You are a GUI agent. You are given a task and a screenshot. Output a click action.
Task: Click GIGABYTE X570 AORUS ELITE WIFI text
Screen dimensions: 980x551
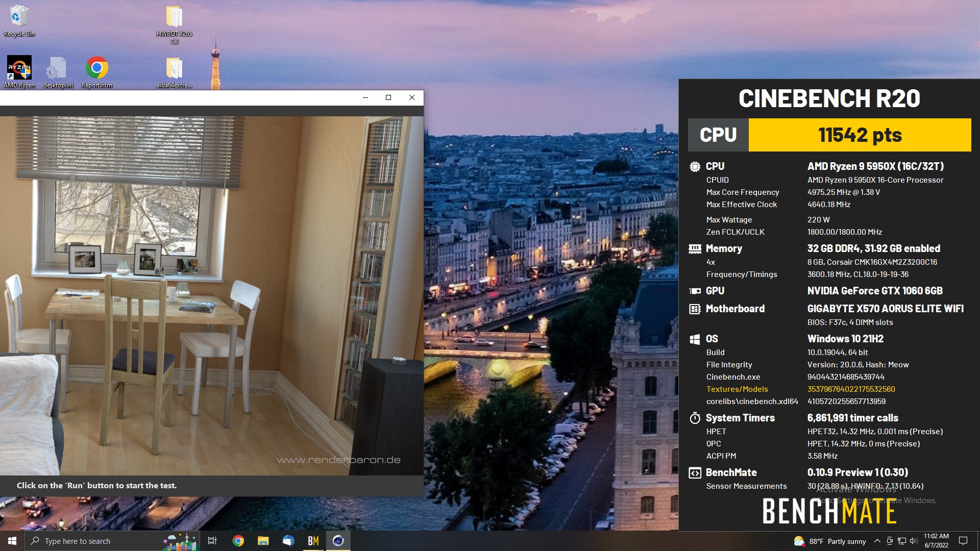(886, 309)
